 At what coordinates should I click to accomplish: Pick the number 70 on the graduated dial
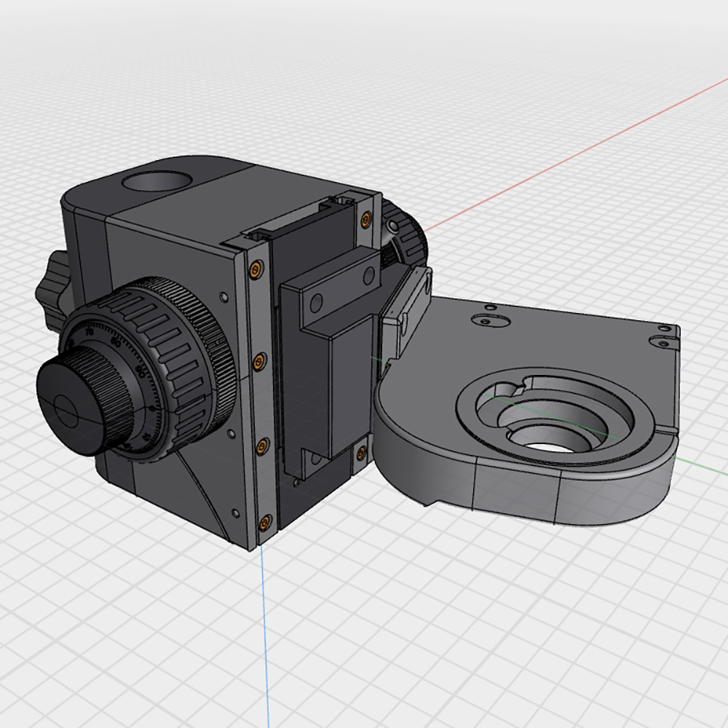(89, 332)
